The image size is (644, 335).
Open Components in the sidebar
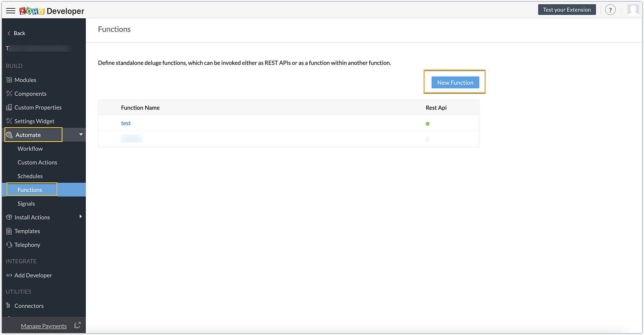[x=31, y=94]
